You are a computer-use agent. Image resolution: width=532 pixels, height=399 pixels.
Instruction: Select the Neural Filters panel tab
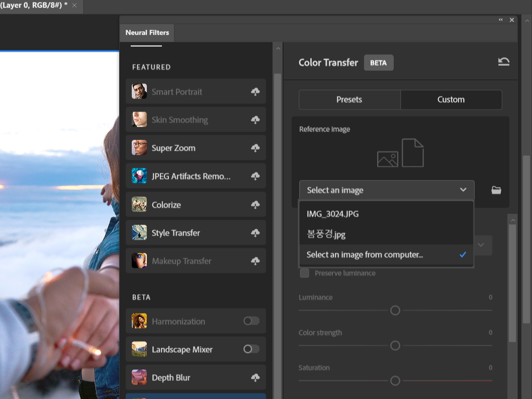pyautogui.click(x=147, y=33)
